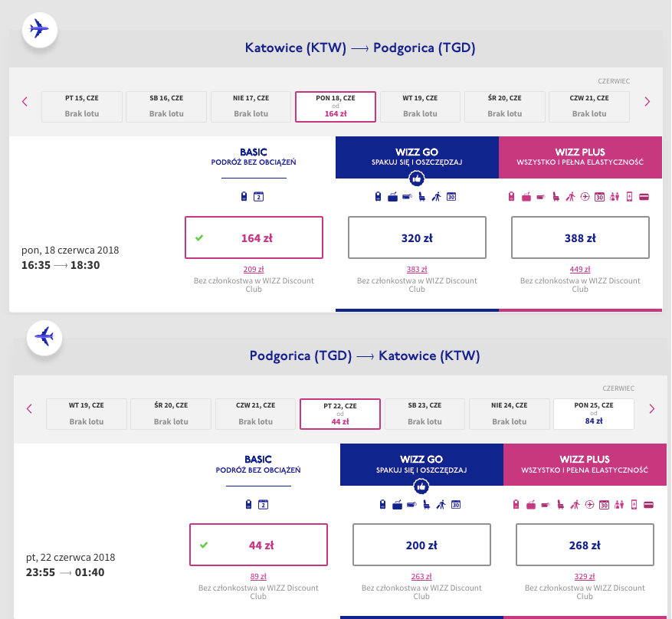Open the 383 zł non-member price link

417,270
